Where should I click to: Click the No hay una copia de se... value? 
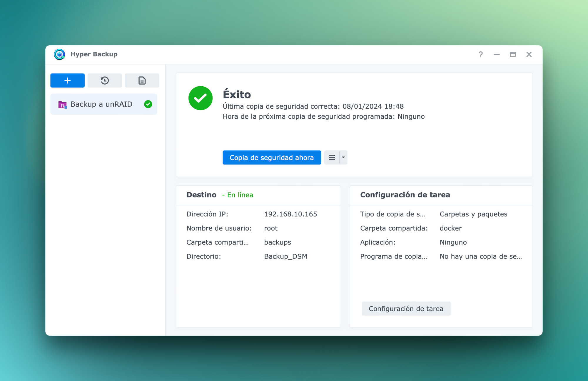(x=481, y=256)
